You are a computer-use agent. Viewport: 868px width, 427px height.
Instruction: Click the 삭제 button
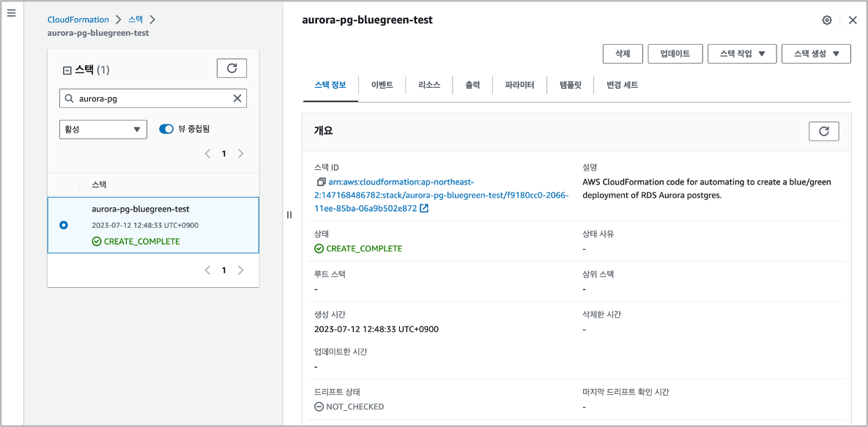click(623, 53)
